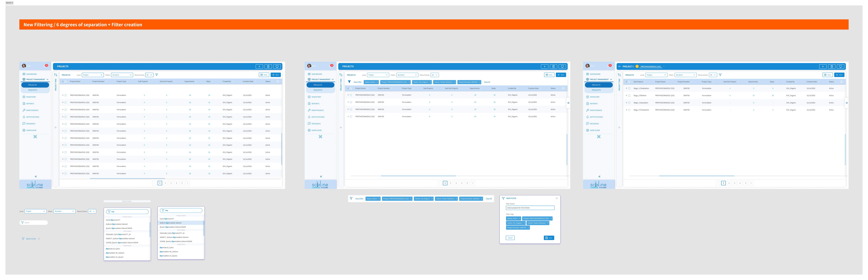The width and height of the screenshot is (868, 280).
Task: Click the user avatar in left mockup
Action: click(24, 66)
